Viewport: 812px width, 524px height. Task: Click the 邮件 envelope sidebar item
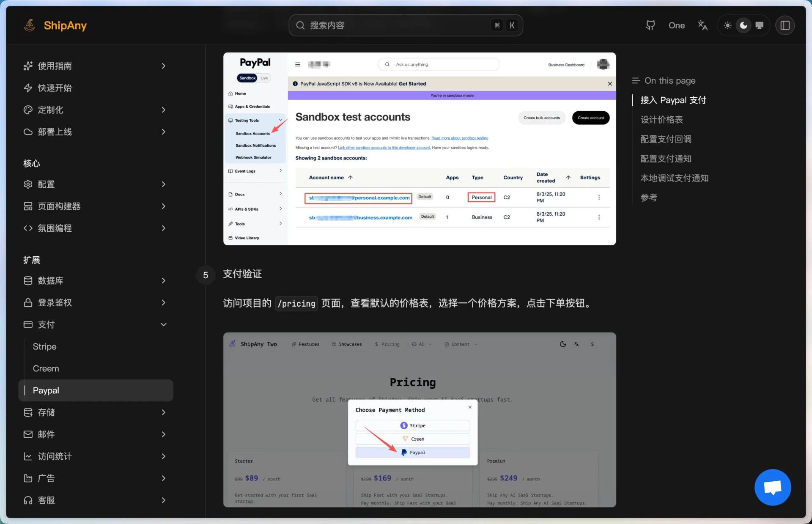pyautogui.click(x=46, y=434)
